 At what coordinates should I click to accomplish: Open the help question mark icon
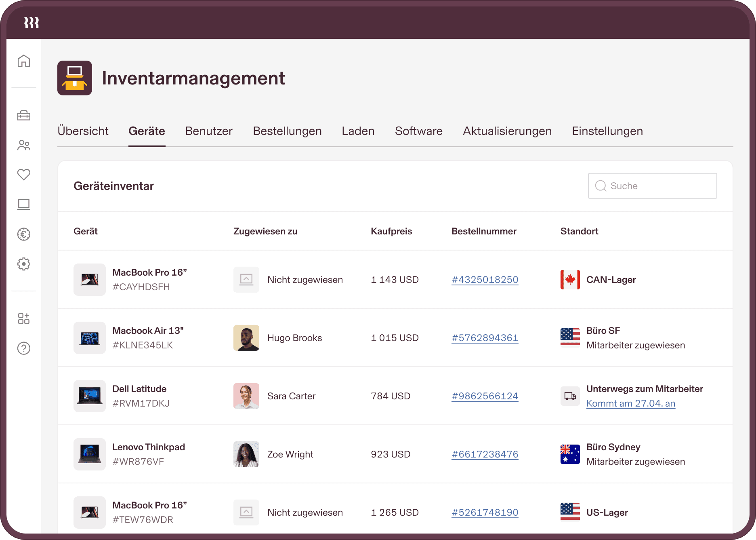pyautogui.click(x=24, y=348)
